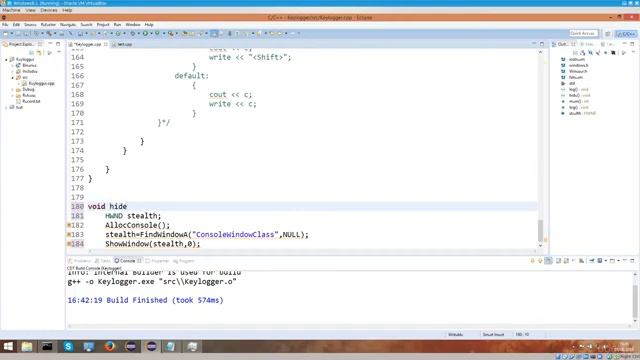Open the Refactor menu
The width and height of the screenshot is (640, 360).
click(x=48, y=24)
